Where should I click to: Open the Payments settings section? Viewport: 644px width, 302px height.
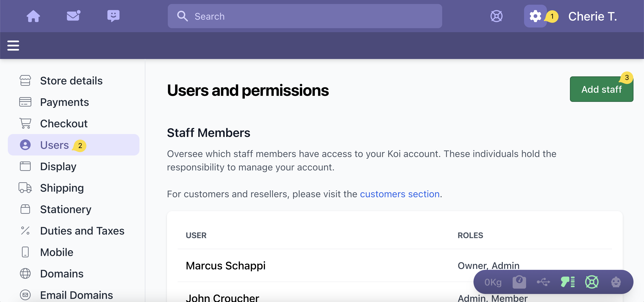[64, 102]
